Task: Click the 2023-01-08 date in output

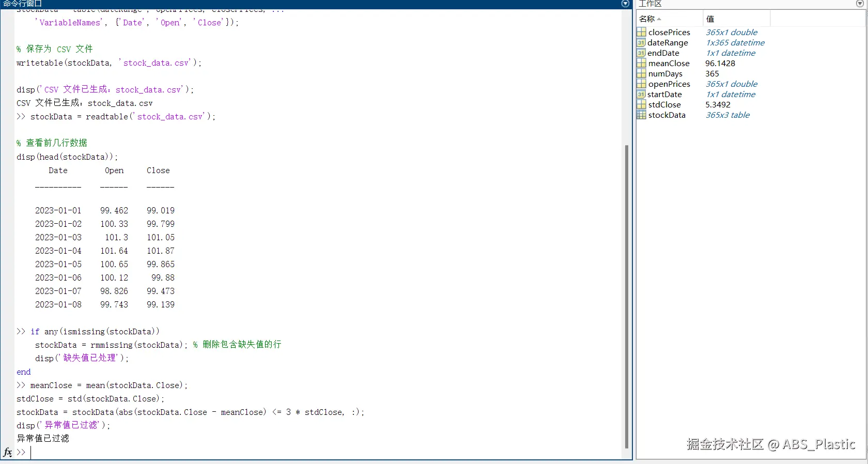Action: [58, 304]
